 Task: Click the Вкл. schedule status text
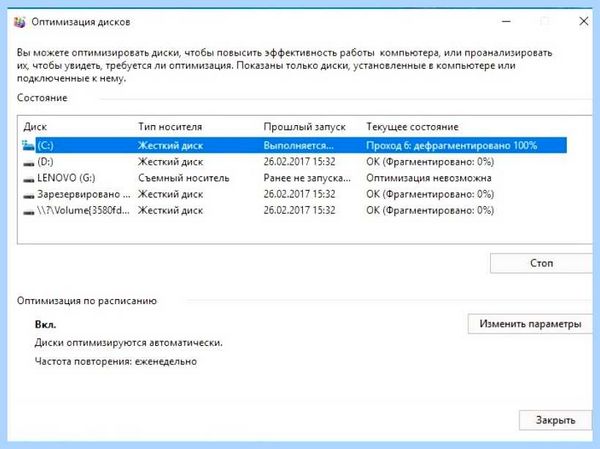coord(46,325)
